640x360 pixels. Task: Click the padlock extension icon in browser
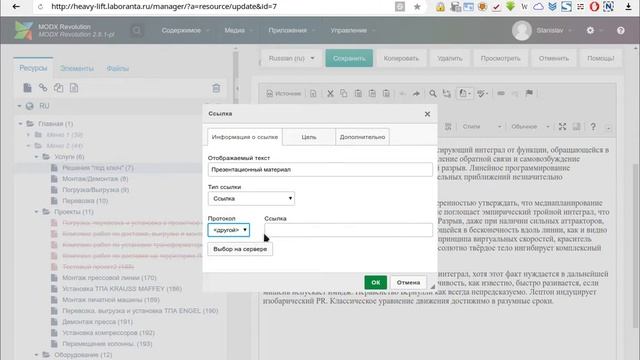coord(440,7)
